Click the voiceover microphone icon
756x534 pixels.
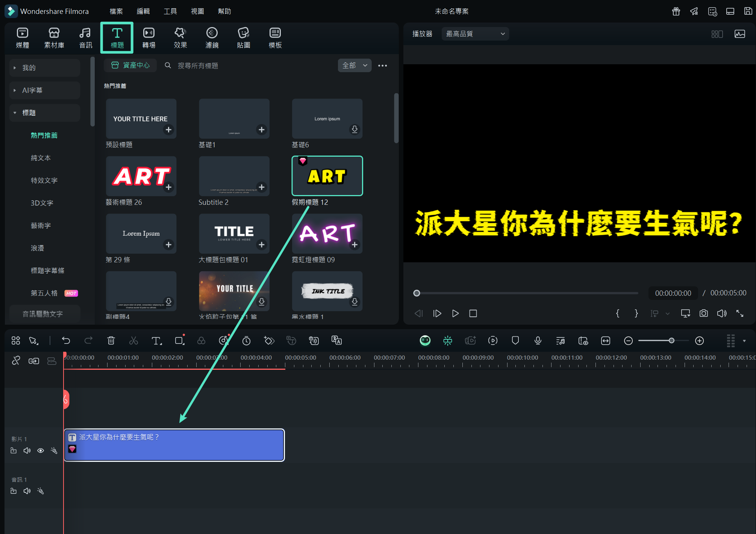538,340
